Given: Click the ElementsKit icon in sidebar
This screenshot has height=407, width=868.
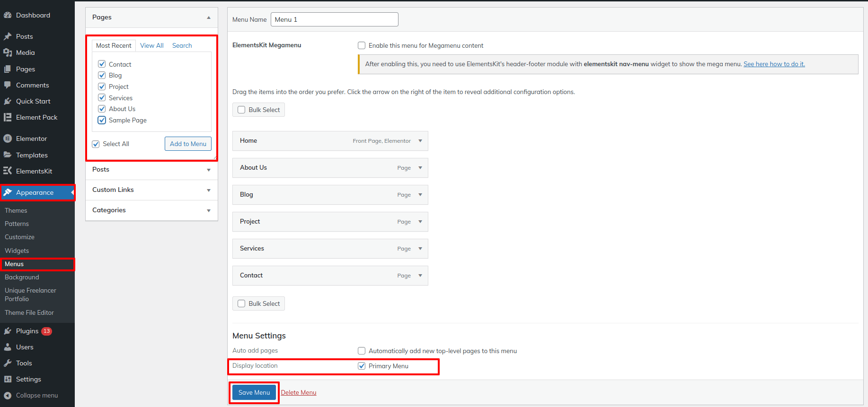Looking at the screenshot, I should (x=8, y=171).
